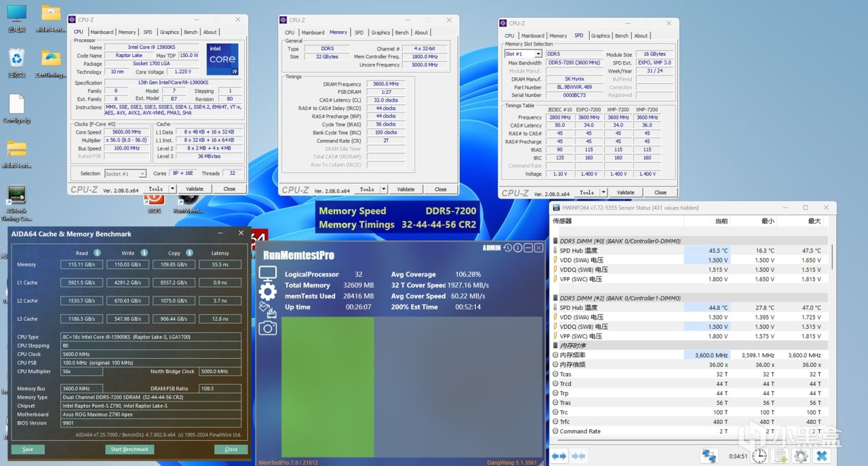
Task: Open the RunMemtestPro info icon
Action: [x=517, y=248]
